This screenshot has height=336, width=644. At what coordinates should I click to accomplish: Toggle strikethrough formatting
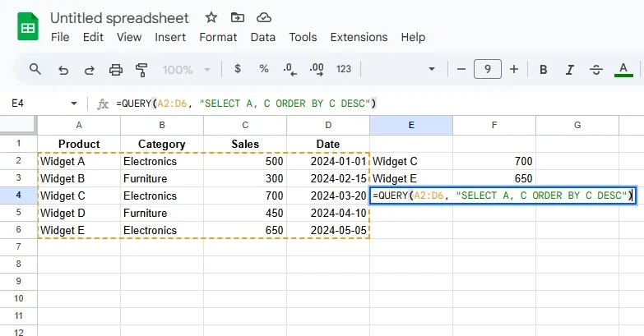point(595,70)
